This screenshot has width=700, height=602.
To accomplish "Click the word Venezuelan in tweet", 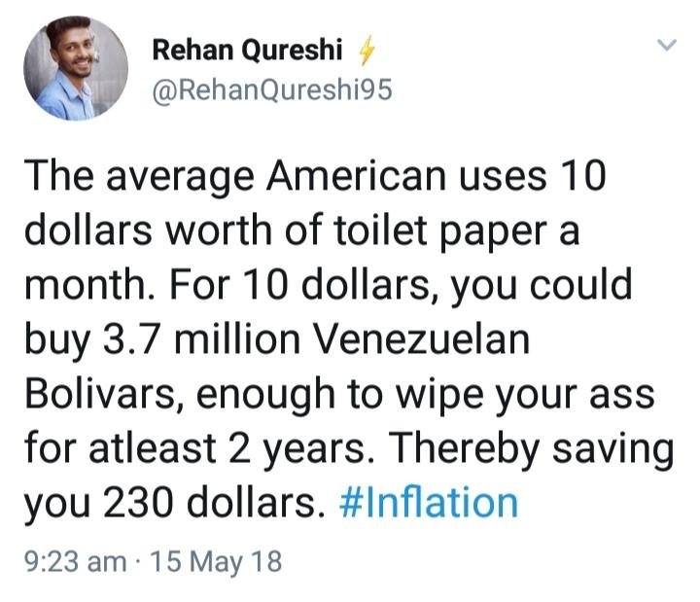I will click(421, 339).
